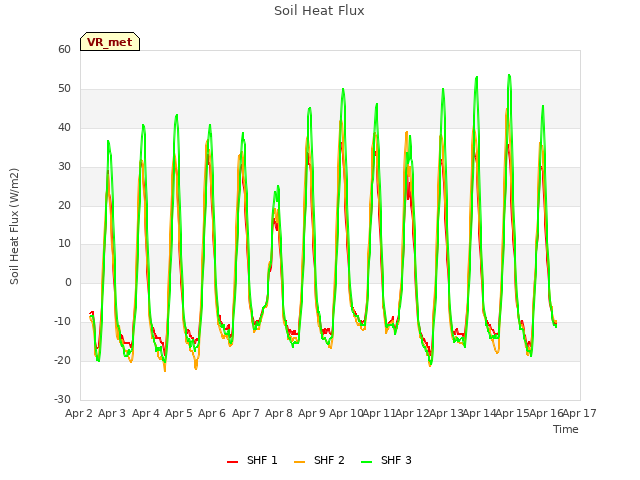
Task: Click the 20 y-axis tick label
Action: (64, 205)
